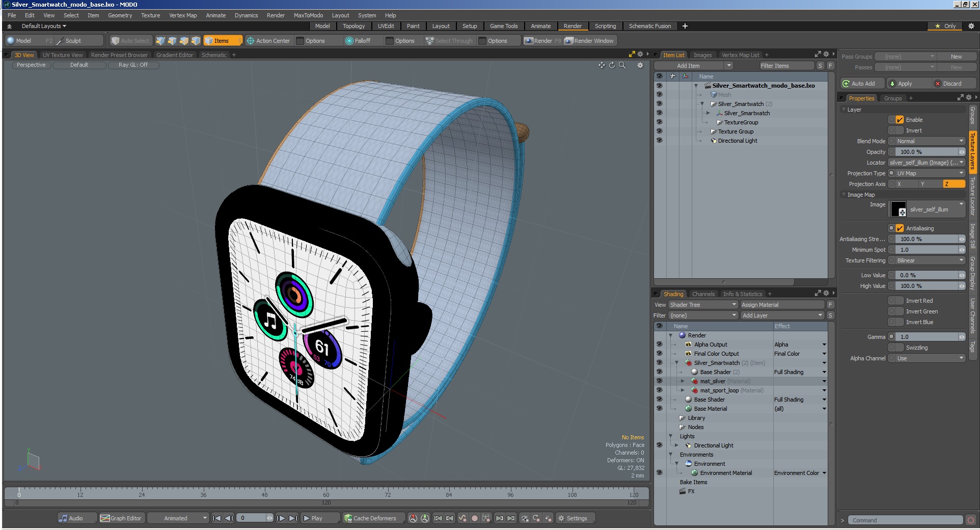The image size is (980, 530).
Task: Open Projection Type dropdown
Action: click(x=930, y=173)
